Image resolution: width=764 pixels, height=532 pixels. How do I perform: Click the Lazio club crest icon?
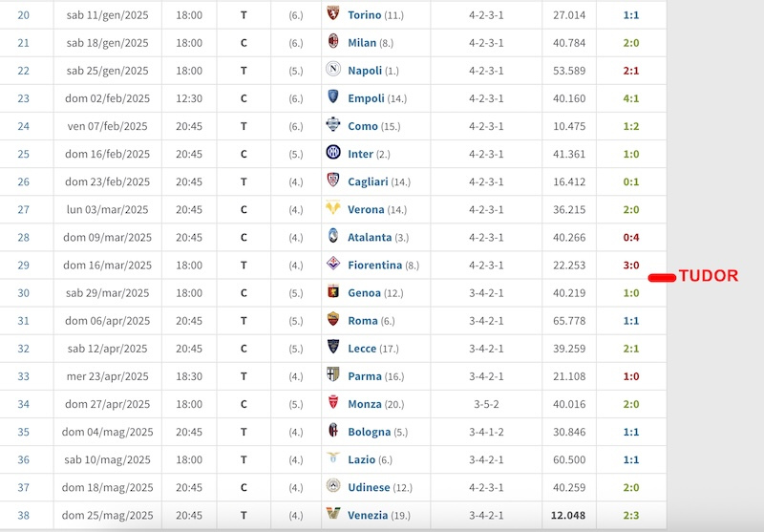pyautogui.click(x=332, y=457)
